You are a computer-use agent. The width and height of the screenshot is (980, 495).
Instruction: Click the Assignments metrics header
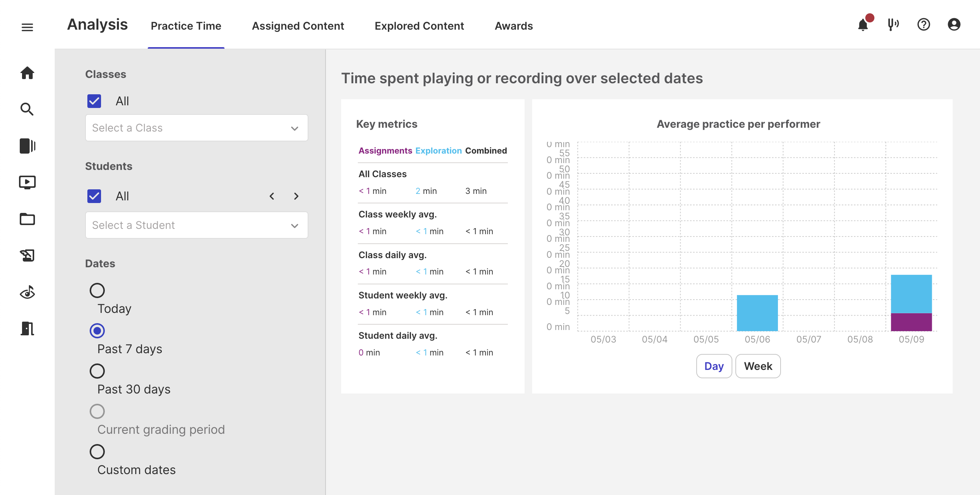click(x=385, y=151)
